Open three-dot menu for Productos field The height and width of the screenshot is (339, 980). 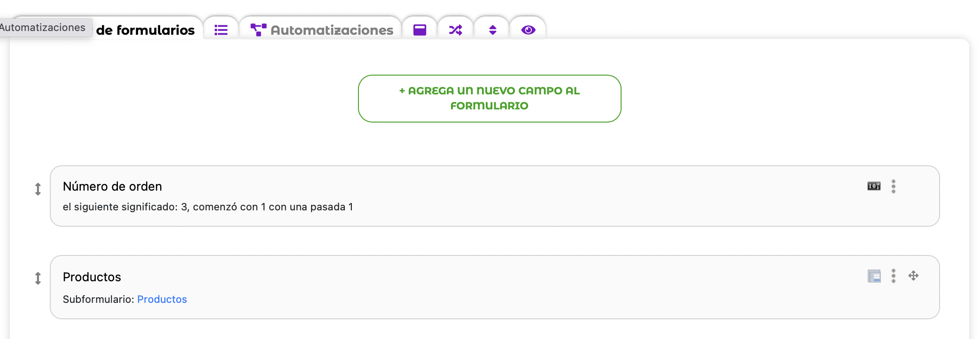coord(894,276)
